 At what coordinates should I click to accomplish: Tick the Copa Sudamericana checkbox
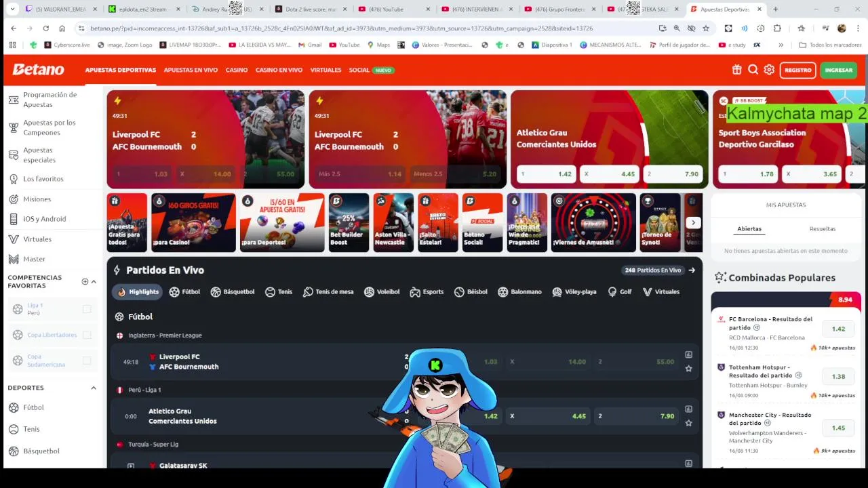[87, 361]
